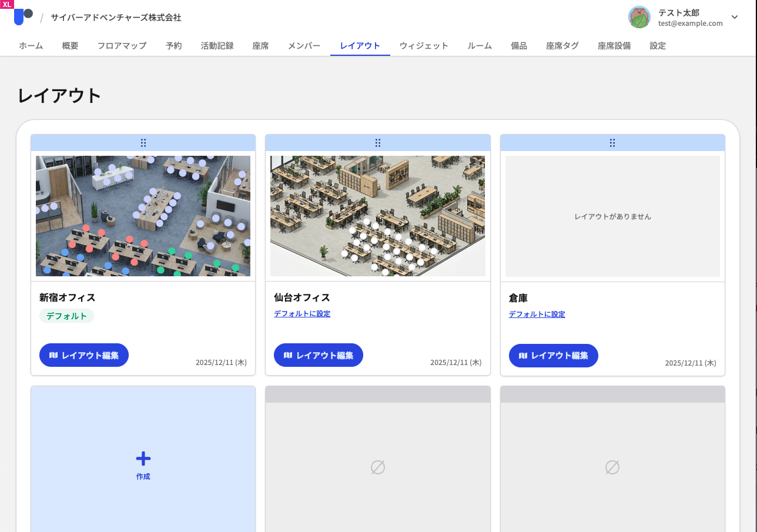Set 倉庫 as the default layout
The height and width of the screenshot is (532, 757).
tap(537, 314)
